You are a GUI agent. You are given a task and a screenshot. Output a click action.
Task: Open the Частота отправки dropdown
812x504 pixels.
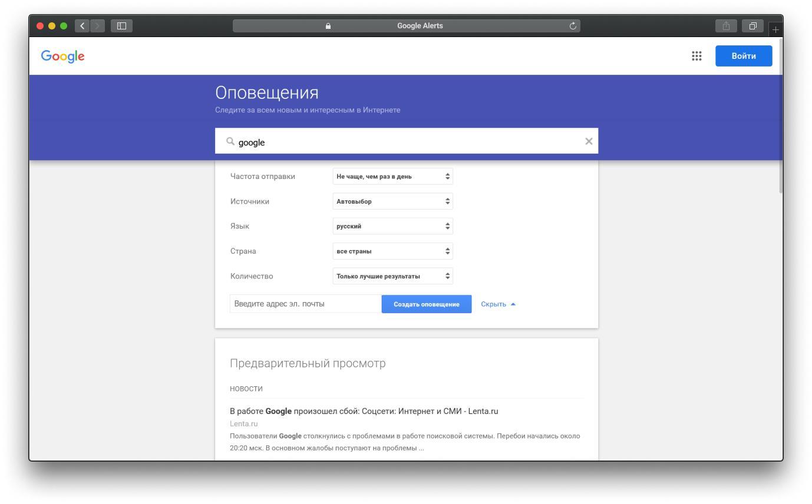392,176
